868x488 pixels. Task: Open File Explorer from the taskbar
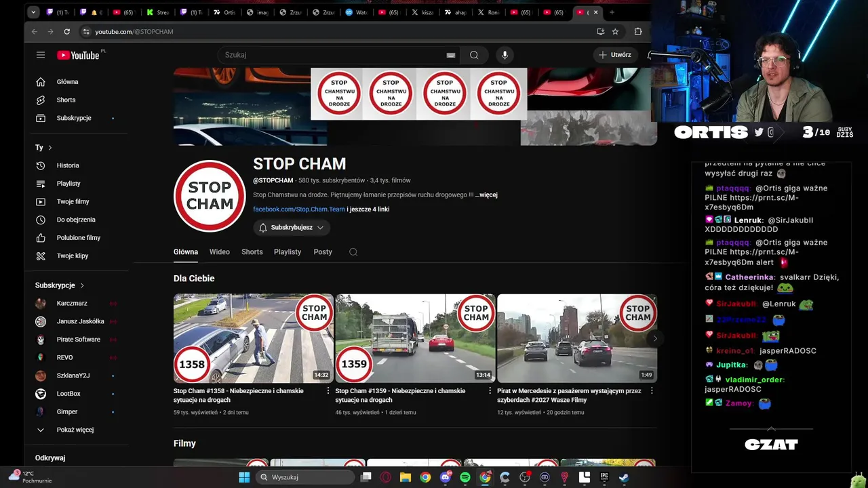coord(406,477)
